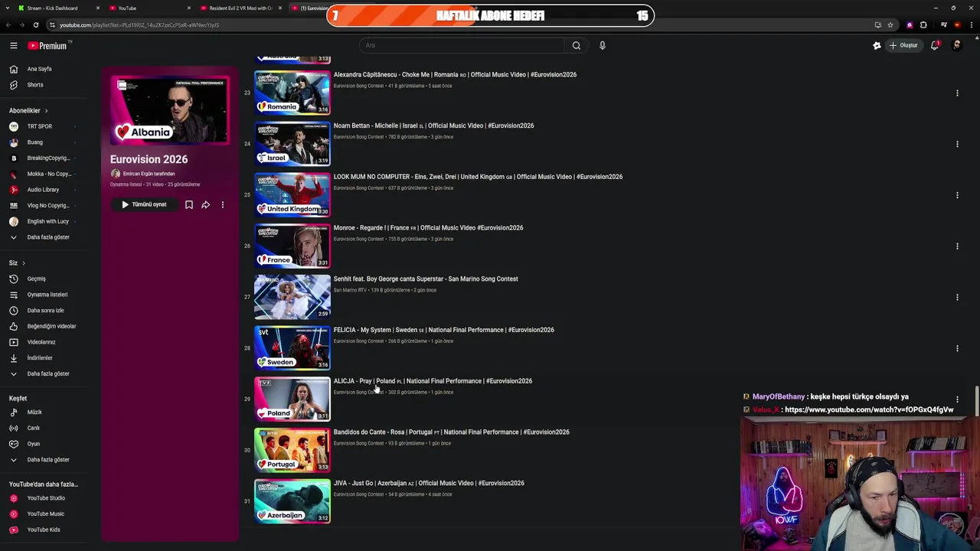This screenshot has width=980, height=551.
Task: Open ALICJA Pray Poland video thumbnail
Action: coord(292,399)
